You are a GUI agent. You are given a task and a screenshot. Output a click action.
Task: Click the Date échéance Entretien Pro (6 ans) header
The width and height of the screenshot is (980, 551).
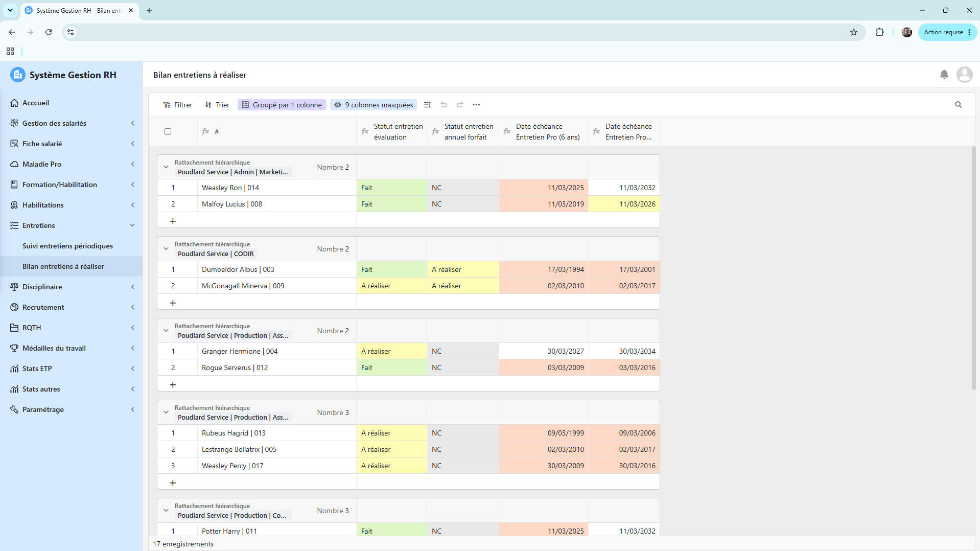544,131
